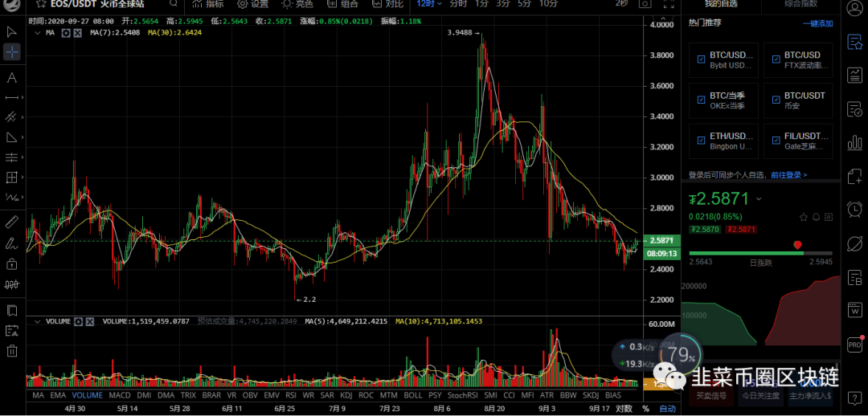Image resolution: width=868 pixels, height=416 pixels.
Task: Select the text annotation tool
Action: click(11, 77)
